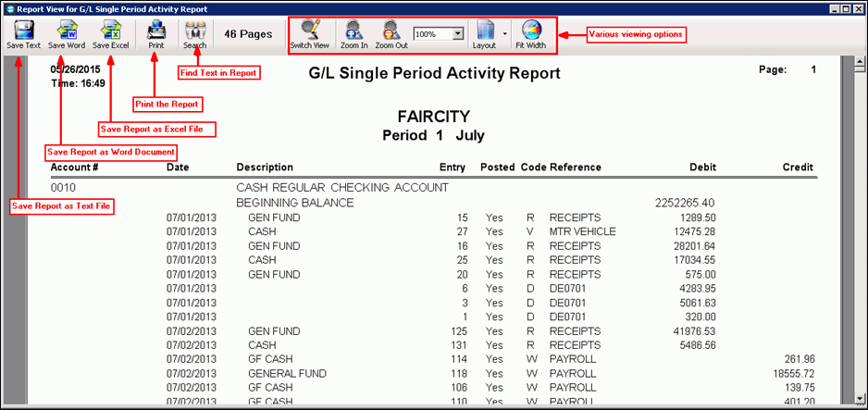Select the Description column header
The width and height of the screenshot is (868, 410).
[265, 168]
